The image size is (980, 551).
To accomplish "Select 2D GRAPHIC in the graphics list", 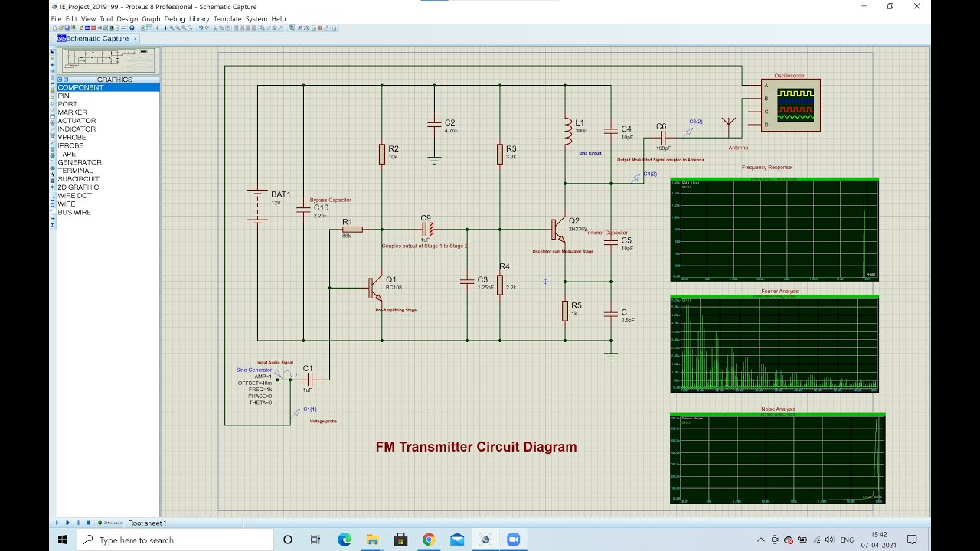I will [x=108, y=187].
